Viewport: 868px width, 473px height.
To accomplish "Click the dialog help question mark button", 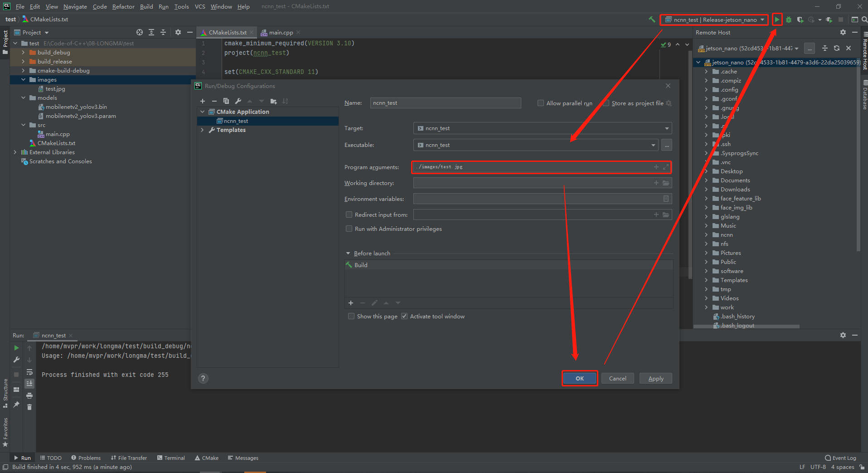I will (x=204, y=378).
